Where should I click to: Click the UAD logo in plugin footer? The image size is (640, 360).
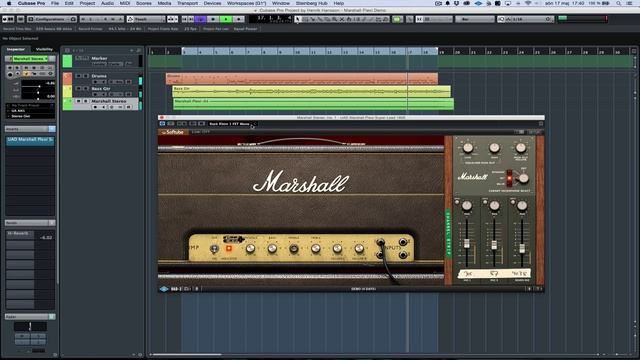pyautogui.click(x=164, y=289)
